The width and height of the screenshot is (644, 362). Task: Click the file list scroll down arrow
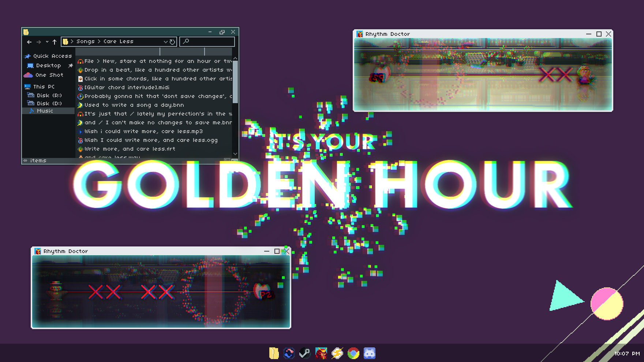click(x=235, y=154)
